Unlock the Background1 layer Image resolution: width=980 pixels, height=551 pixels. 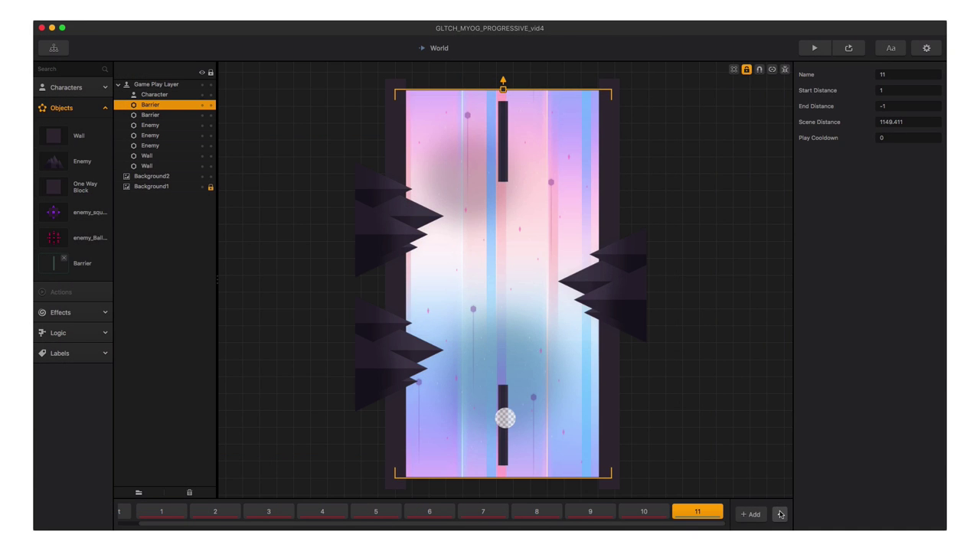211,187
